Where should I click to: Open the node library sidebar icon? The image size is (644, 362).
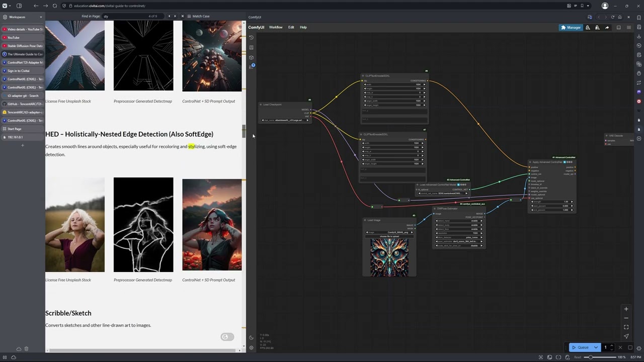252,48
